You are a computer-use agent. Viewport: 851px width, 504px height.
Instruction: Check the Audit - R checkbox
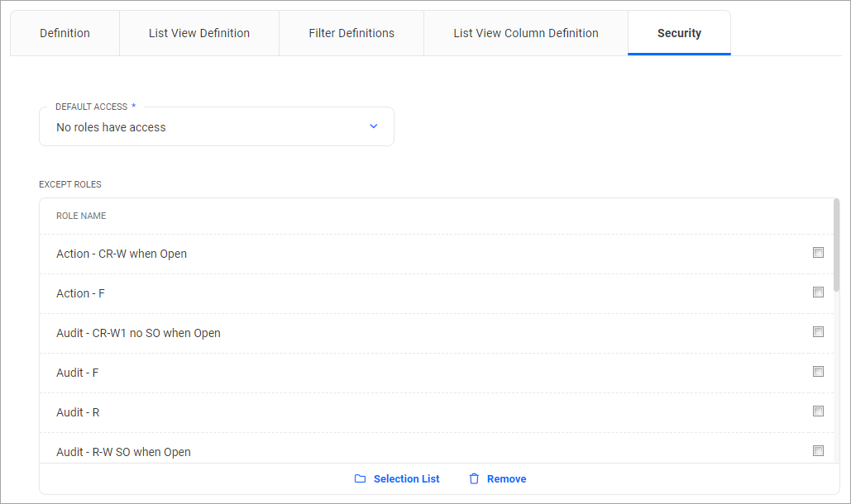coord(818,411)
